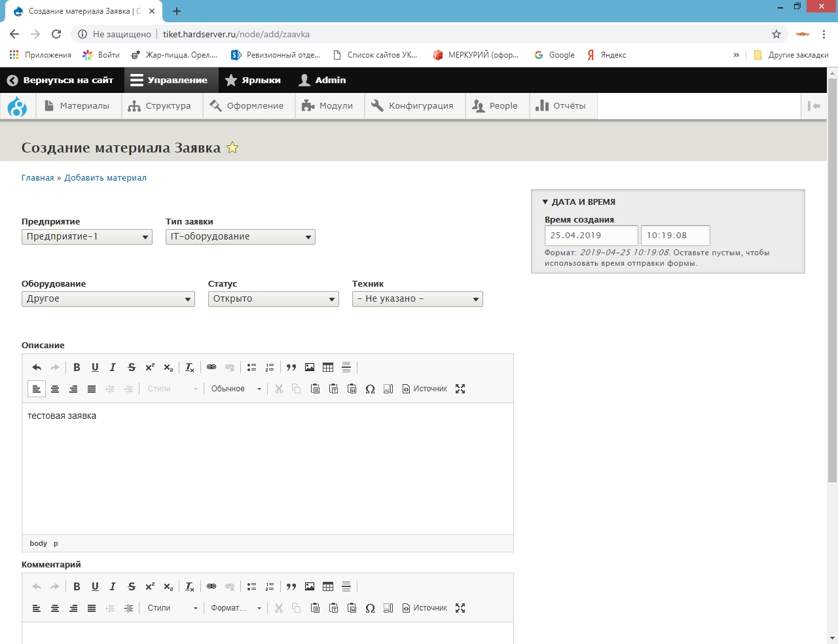Insert image in the Описание editor

coord(310,367)
